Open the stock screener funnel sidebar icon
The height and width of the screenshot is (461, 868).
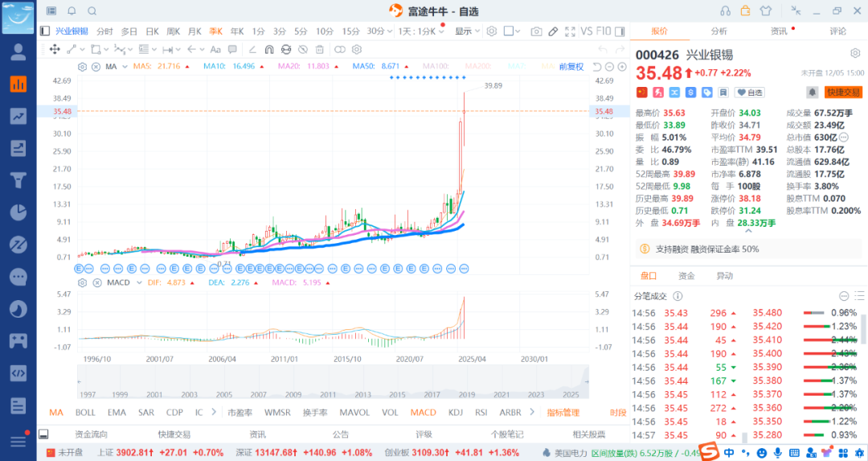point(18,180)
